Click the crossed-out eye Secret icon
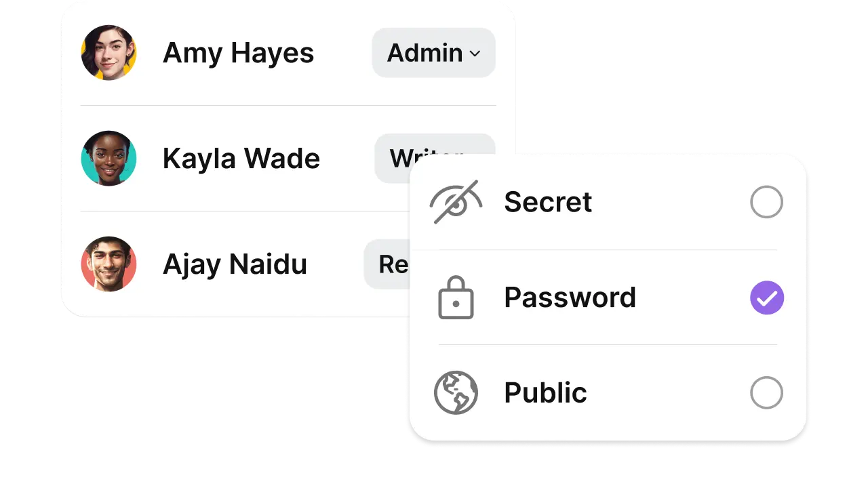The width and height of the screenshot is (868, 488). (456, 202)
